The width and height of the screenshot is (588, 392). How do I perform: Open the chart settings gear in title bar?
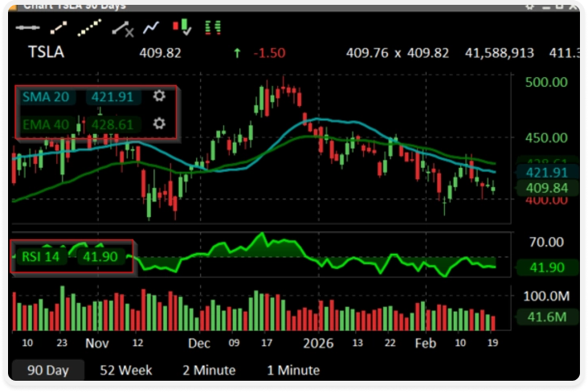(529, 6)
